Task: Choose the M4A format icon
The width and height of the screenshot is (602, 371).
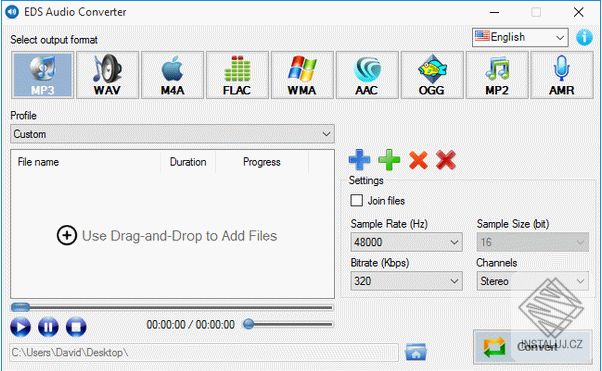Action: (172, 75)
